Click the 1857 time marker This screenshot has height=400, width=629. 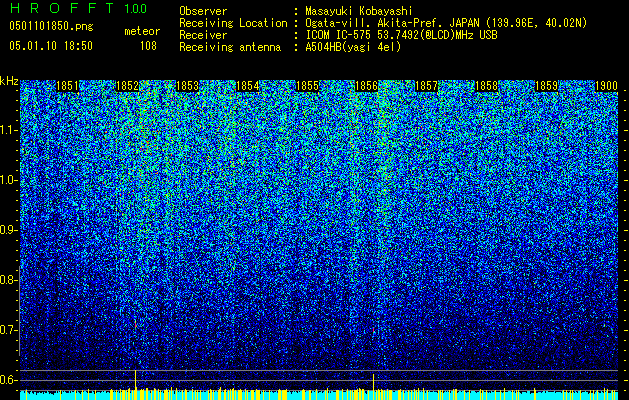[x=426, y=86]
